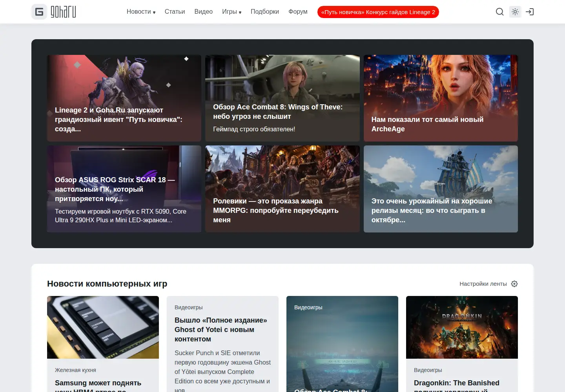Click the Sucker Punch и SIE summary text
The image size is (565, 392).
point(223,371)
